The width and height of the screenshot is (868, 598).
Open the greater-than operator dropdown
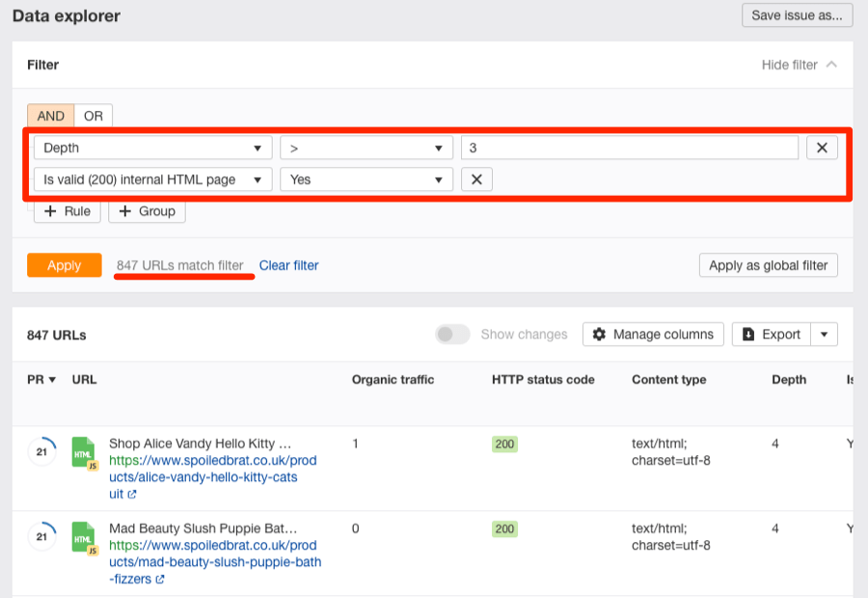click(x=366, y=148)
